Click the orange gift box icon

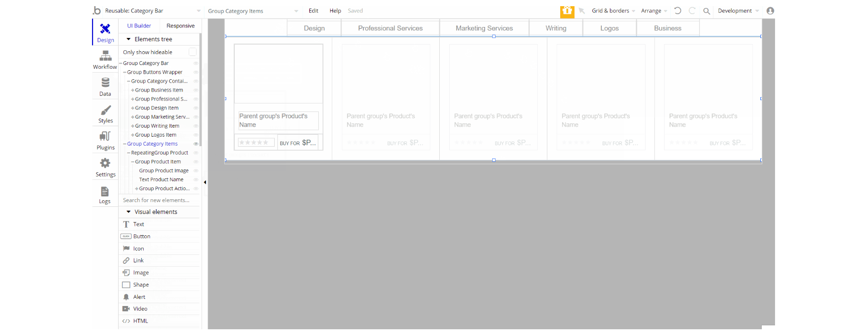click(x=567, y=11)
